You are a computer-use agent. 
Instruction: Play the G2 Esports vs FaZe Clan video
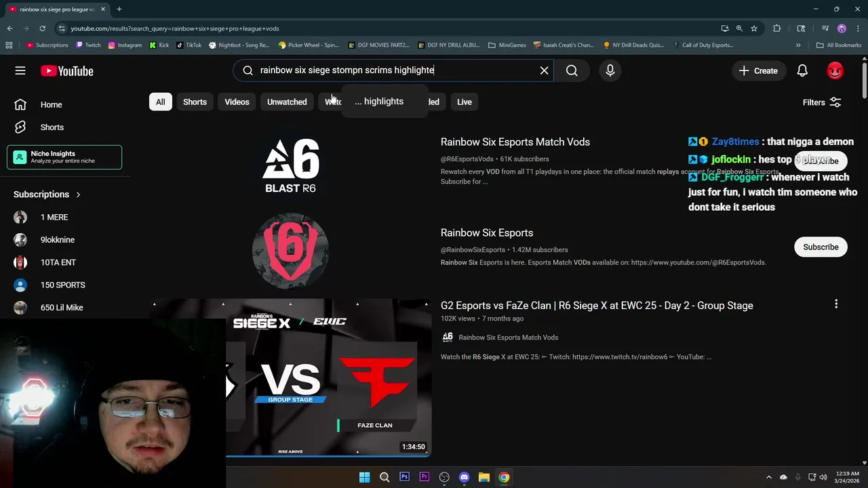(597, 306)
